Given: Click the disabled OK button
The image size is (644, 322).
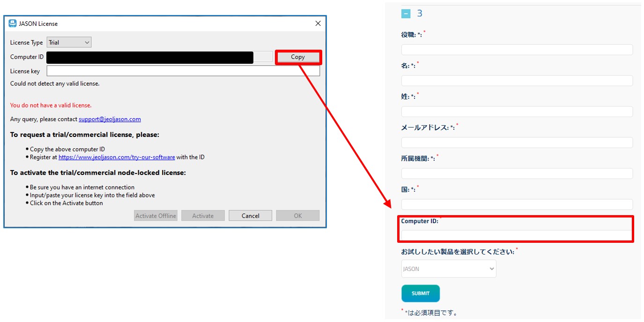Looking at the screenshot, I should click(297, 215).
